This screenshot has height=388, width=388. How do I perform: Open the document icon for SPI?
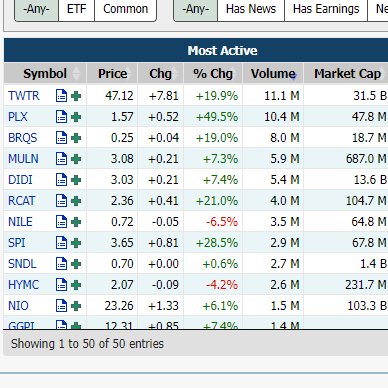coord(61,243)
